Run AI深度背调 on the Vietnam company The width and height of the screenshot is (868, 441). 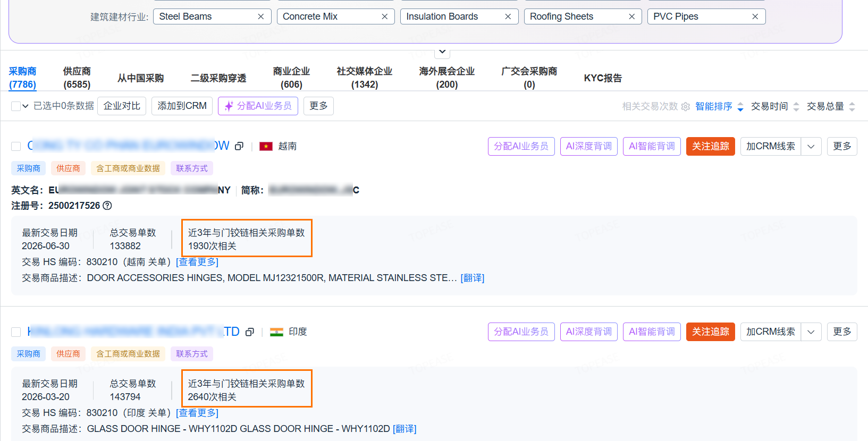click(589, 146)
